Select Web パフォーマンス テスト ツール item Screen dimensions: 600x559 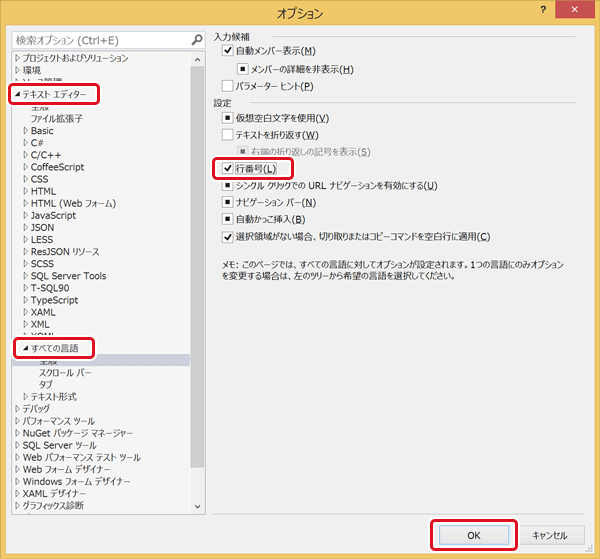(82, 457)
